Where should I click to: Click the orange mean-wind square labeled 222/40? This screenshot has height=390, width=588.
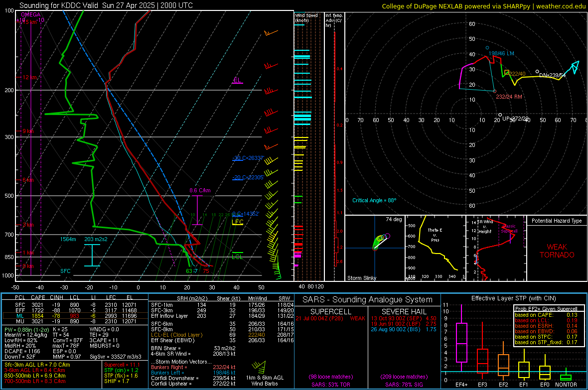click(507, 72)
